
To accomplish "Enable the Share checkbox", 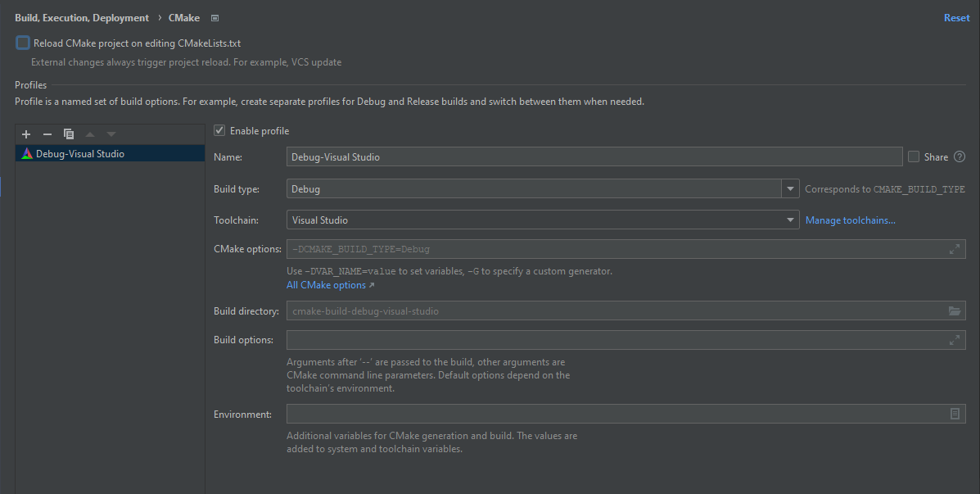I will [x=914, y=157].
